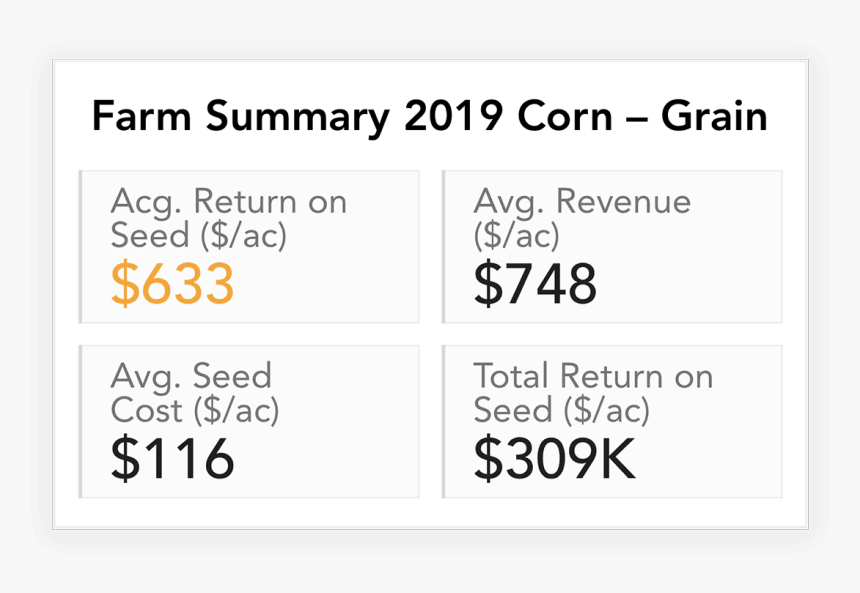This screenshot has width=860, height=593.
Task: Click blank area right of $116 value
Action: [330, 460]
